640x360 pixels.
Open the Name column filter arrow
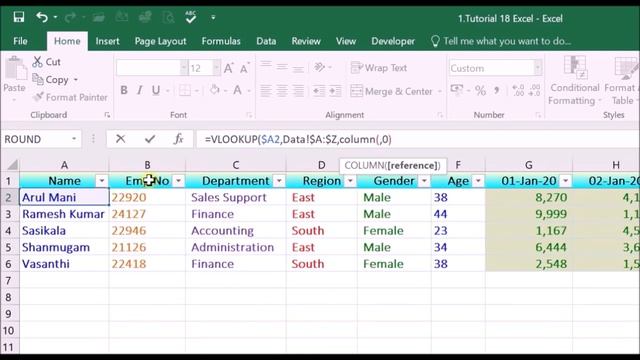(102, 181)
